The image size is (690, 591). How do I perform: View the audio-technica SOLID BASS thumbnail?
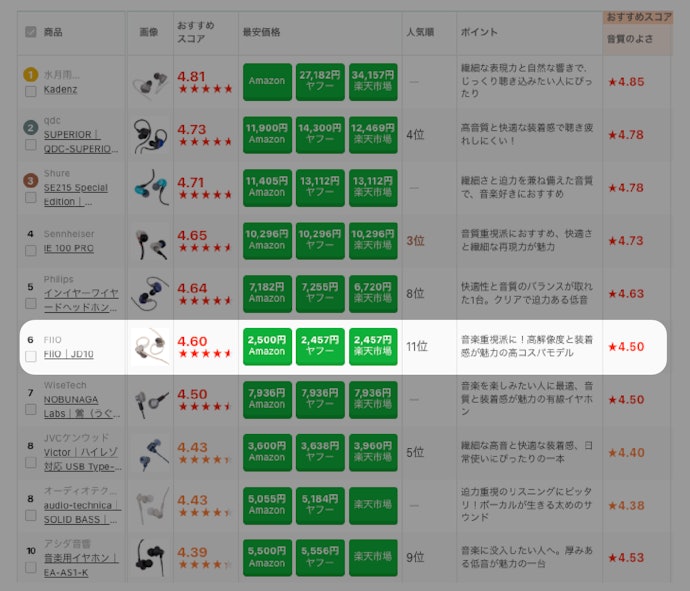click(150, 506)
